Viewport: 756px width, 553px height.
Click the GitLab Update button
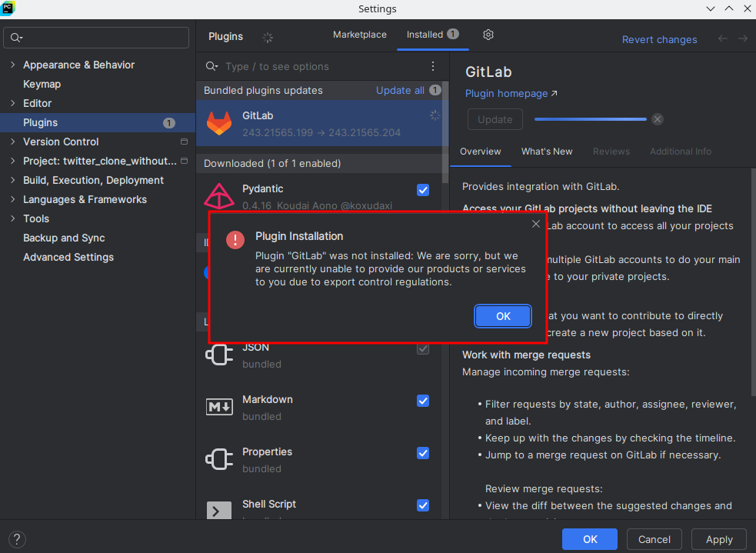pyautogui.click(x=495, y=119)
